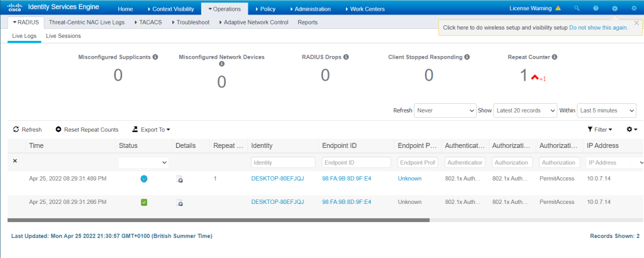Click 10.0.7.14 in the 08:29:31.266 row
The image size is (644, 258).
[599, 202]
